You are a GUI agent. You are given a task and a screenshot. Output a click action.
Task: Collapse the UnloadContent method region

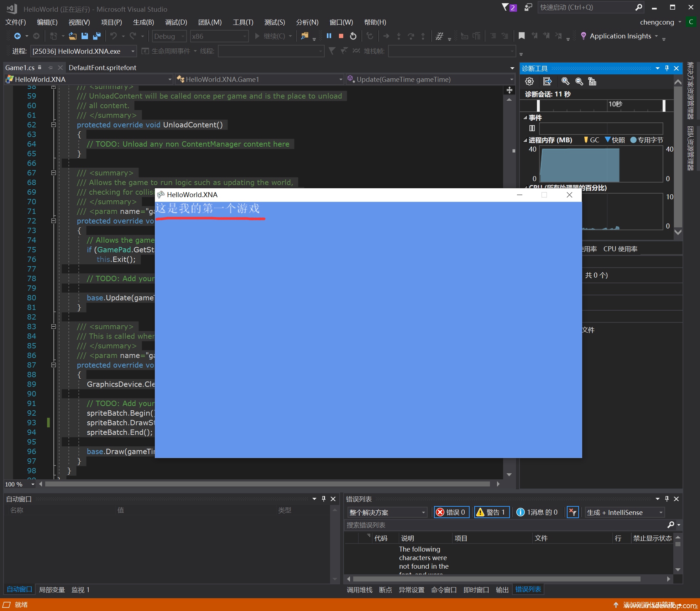[53, 125]
